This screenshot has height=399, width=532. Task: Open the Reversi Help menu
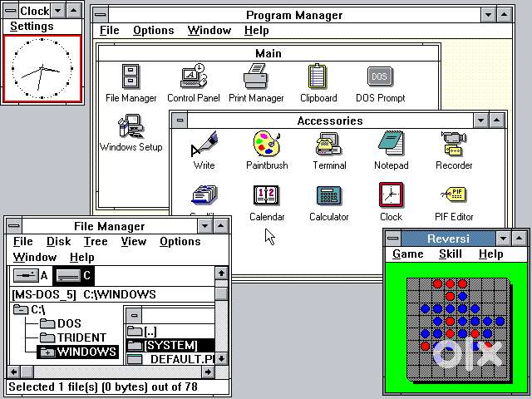coord(490,254)
